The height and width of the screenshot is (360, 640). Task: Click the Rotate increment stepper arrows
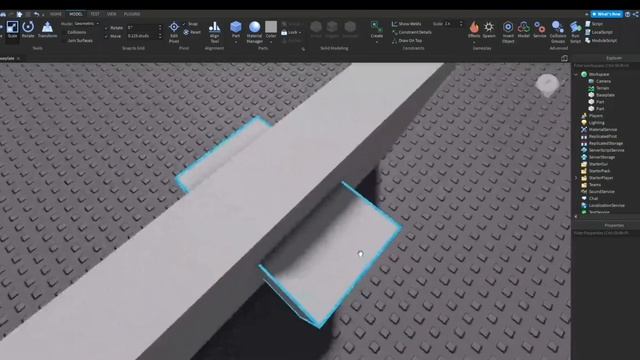[160, 28]
